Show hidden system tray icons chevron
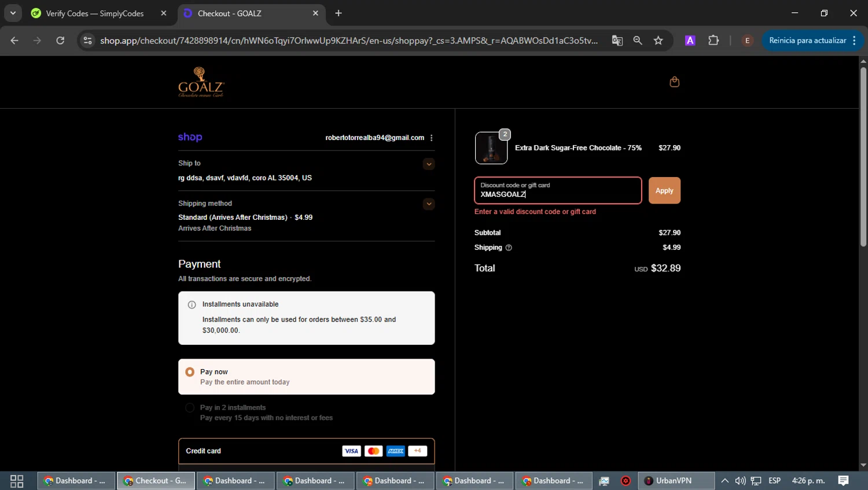 coord(724,481)
